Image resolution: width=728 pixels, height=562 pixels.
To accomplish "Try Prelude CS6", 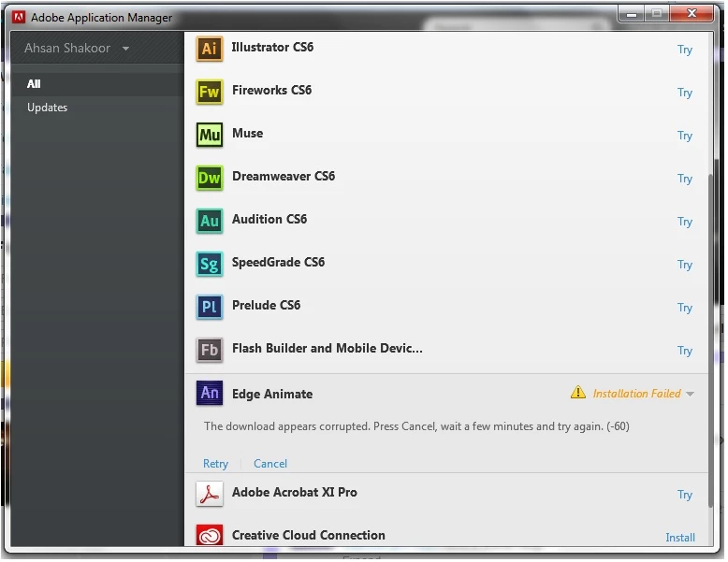I will pyautogui.click(x=685, y=309).
